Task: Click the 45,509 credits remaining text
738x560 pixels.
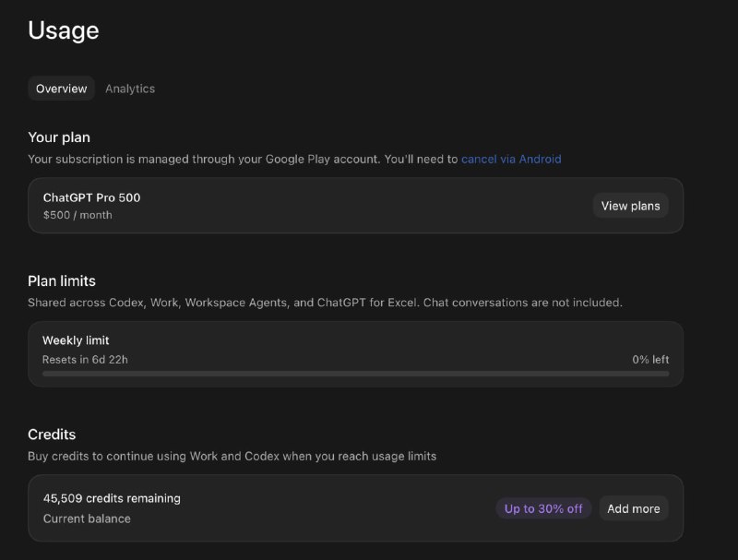Action: pos(112,498)
